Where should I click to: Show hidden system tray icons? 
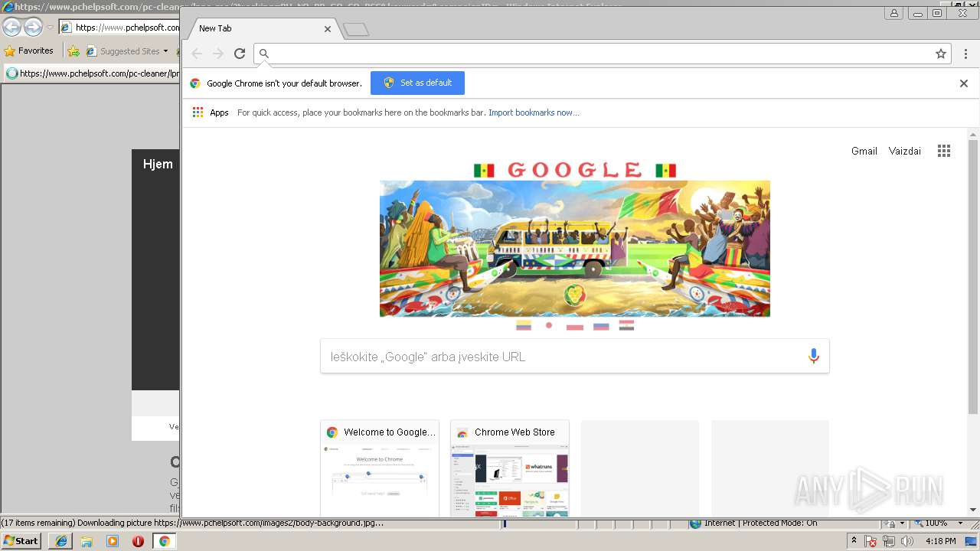pyautogui.click(x=854, y=541)
